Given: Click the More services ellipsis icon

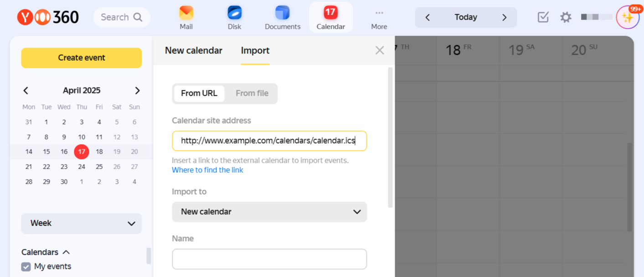Looking at the screenshot, I should [x=379, y=13].
